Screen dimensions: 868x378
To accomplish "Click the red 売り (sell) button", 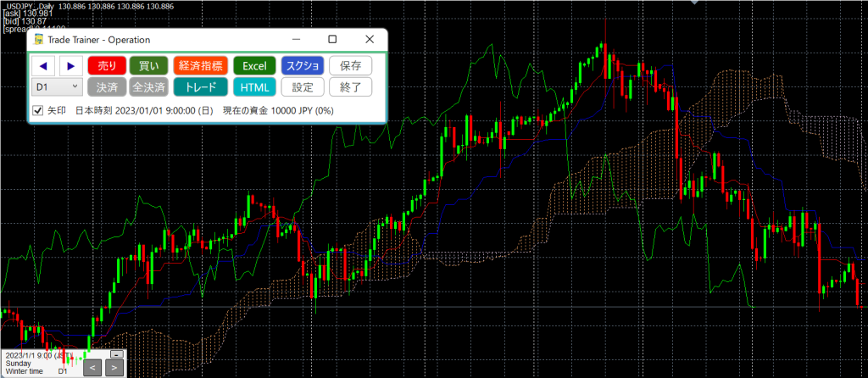I will click(107, 65).
